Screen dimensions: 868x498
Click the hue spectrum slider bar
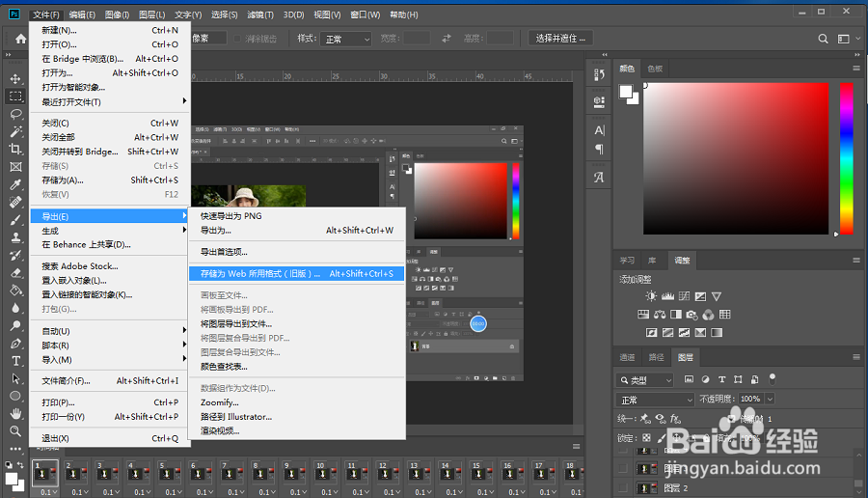click(x=847, y=158)
